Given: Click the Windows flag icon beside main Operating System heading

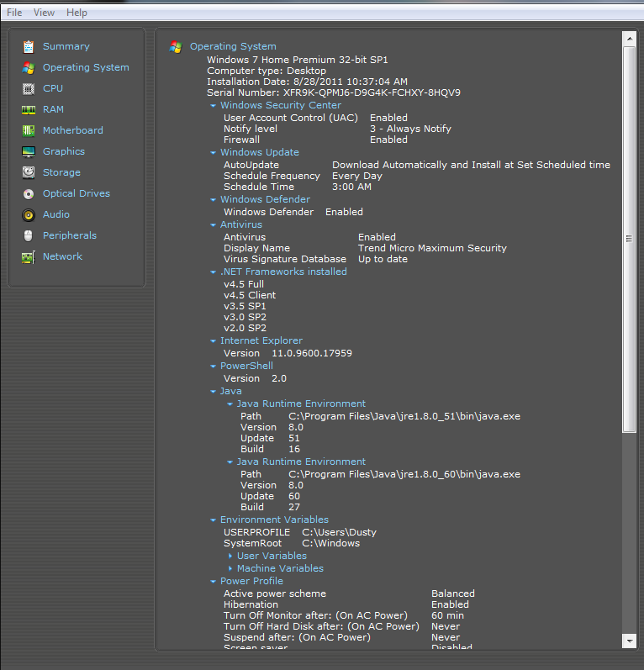Looking at the screenshot, I should tap(176, 46).
